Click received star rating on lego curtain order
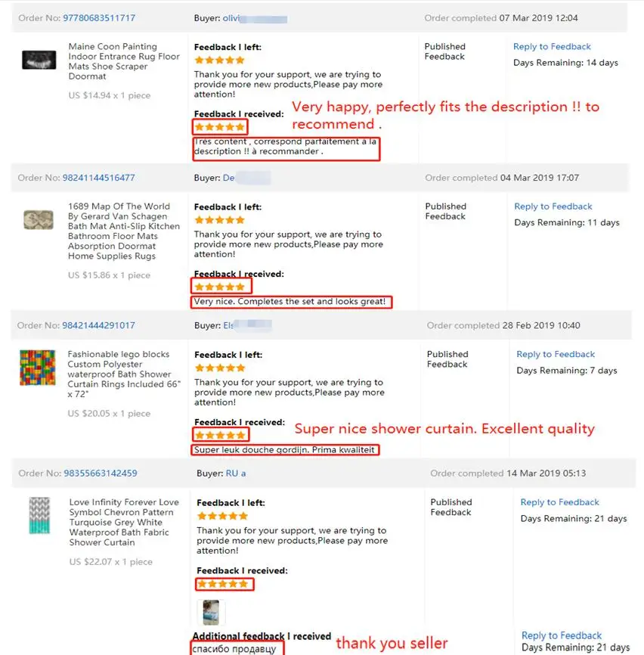The image size is (644, 655). tap(221, 435)
